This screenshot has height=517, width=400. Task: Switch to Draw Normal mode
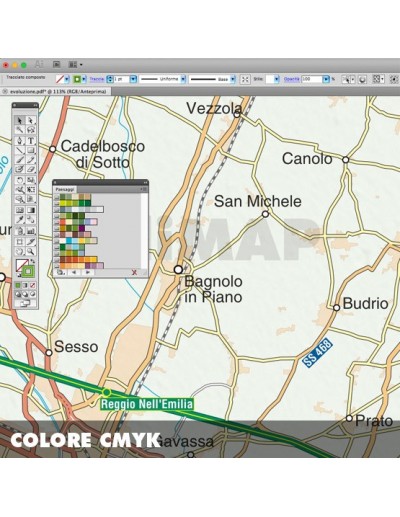coord(18,294)
